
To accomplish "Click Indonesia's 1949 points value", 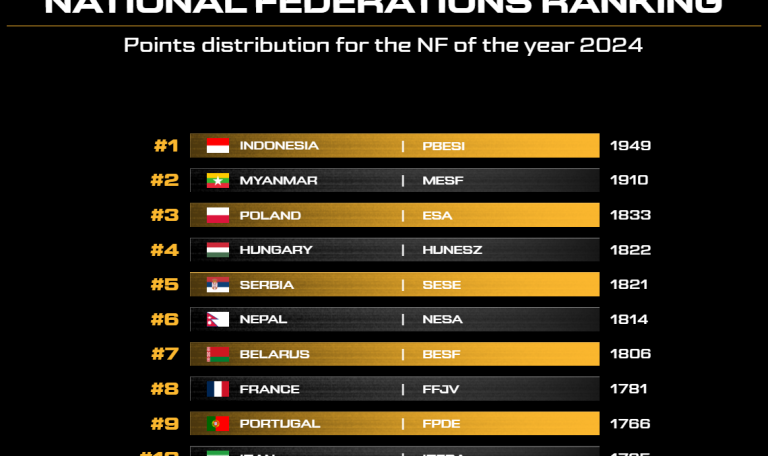I will (630, 146).
